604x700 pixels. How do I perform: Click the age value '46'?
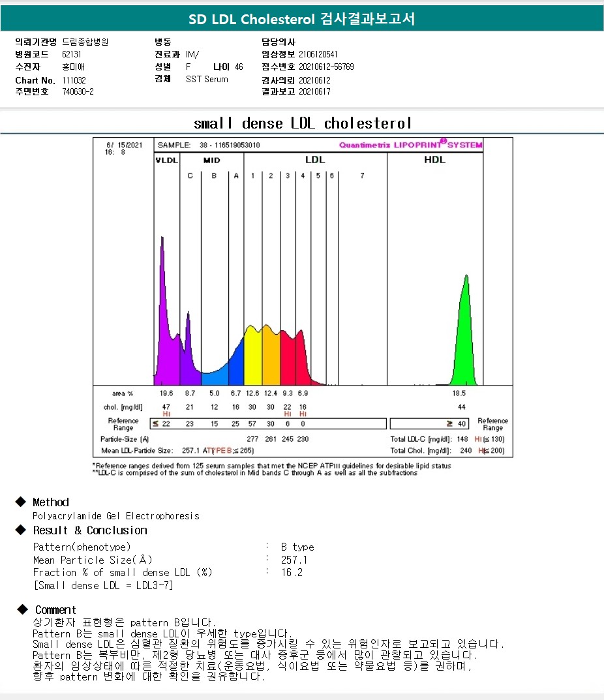click(x=239, y=67)
